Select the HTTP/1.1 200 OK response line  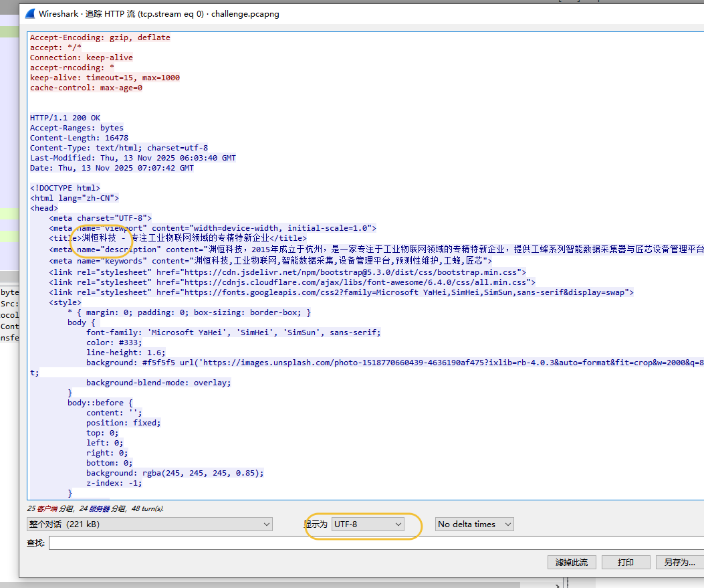click(x=66, y=118)
